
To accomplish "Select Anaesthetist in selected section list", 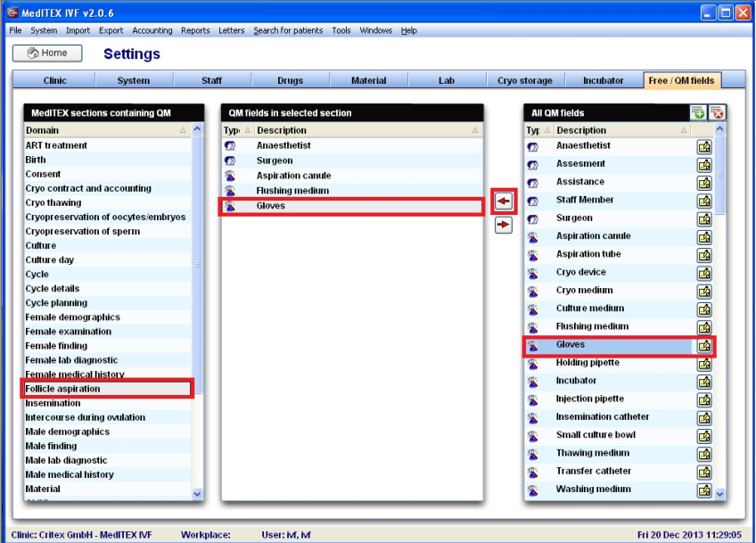I will coord(351,145).
